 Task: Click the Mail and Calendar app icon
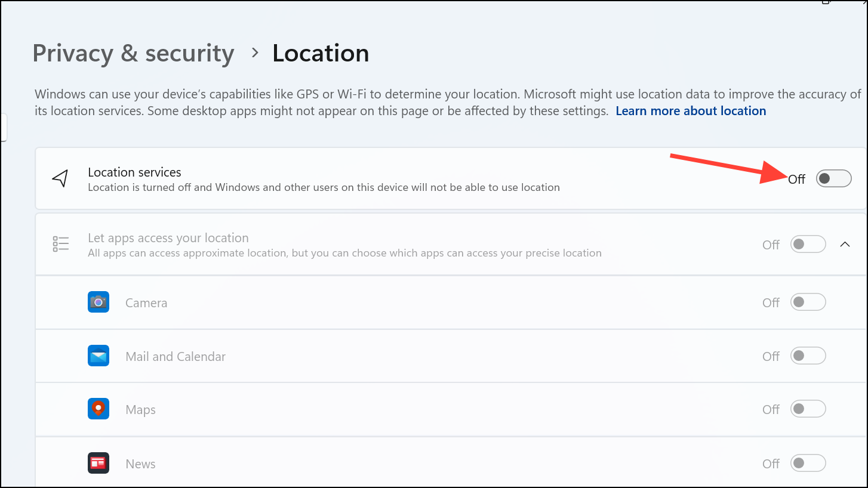pos(99,356)
